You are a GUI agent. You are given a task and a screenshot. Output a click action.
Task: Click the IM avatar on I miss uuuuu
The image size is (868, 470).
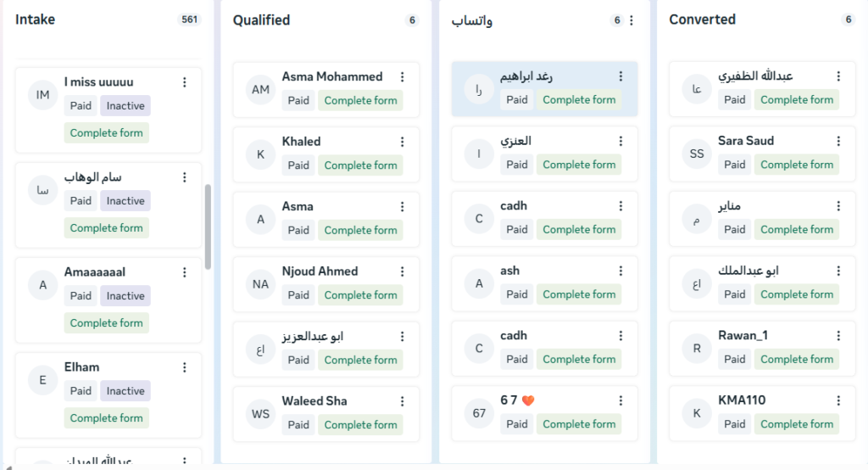43,95
